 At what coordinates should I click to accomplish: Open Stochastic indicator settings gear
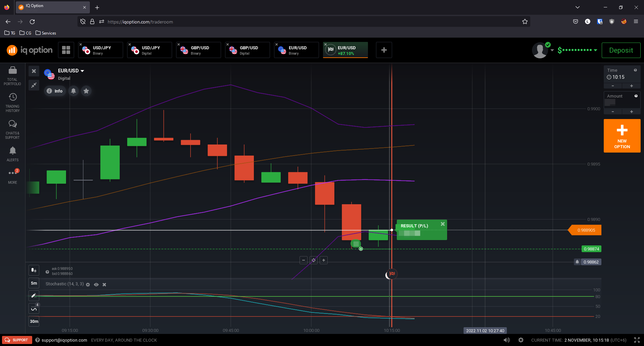[x=88, y=285]
